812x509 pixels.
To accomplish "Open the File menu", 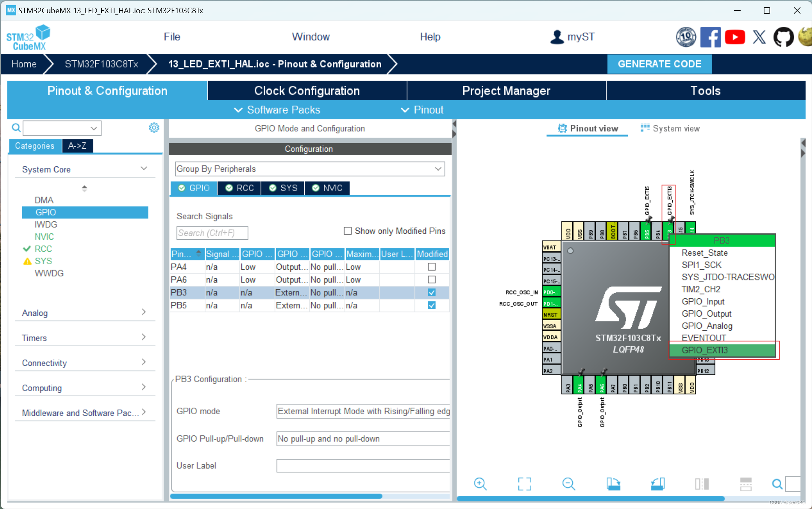I will point(172,37).
